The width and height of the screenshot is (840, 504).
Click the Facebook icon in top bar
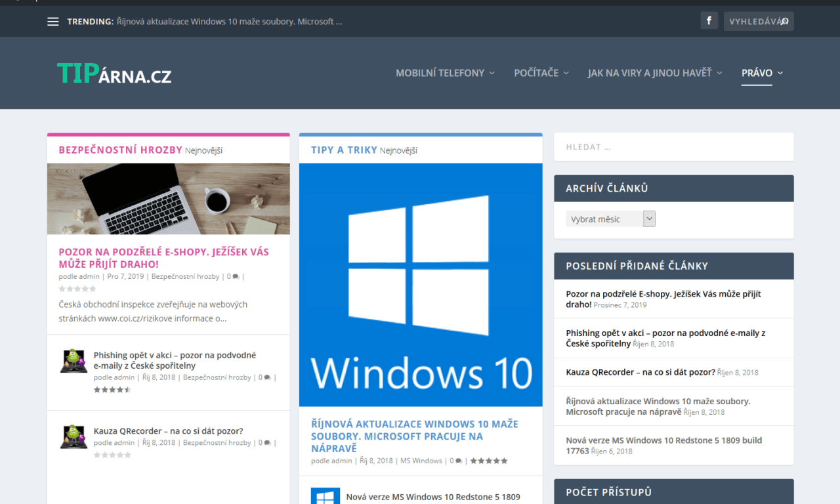coord(709,21)
